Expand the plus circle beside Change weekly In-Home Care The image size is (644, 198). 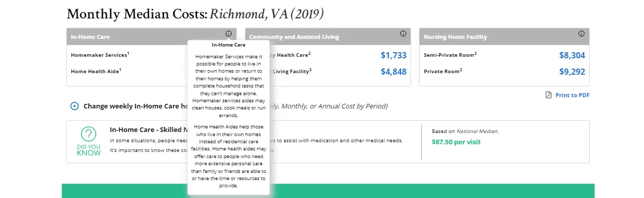point(74,106)
